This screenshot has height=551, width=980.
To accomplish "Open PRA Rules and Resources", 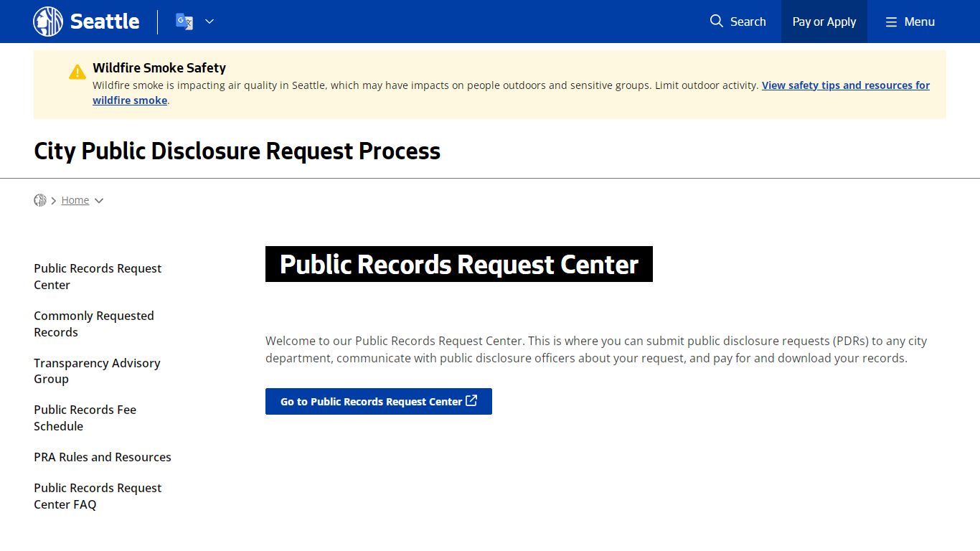I will [x=103, y=457].
